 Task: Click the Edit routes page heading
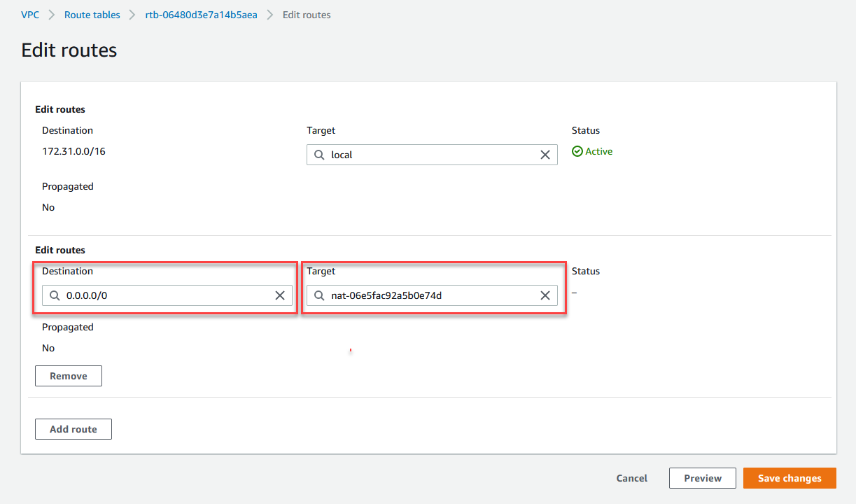click(x=69, y=50)
